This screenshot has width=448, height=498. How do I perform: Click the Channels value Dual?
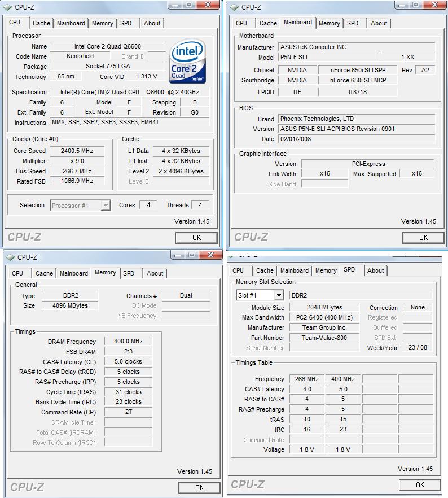click(x=186, y=295)
